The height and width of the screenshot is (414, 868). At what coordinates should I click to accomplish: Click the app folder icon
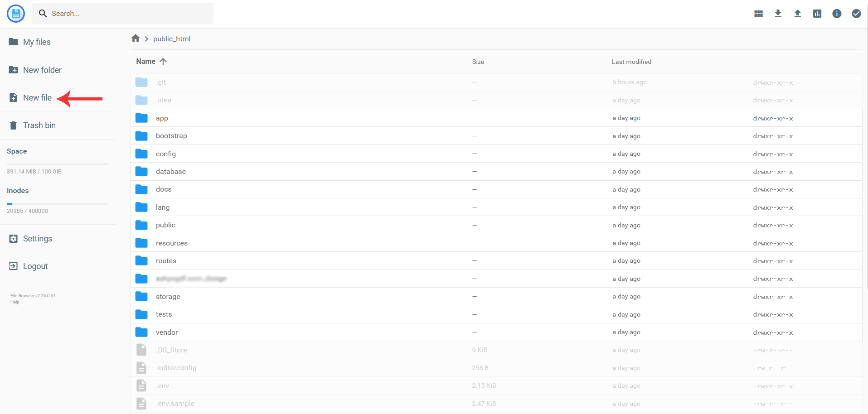141,118
